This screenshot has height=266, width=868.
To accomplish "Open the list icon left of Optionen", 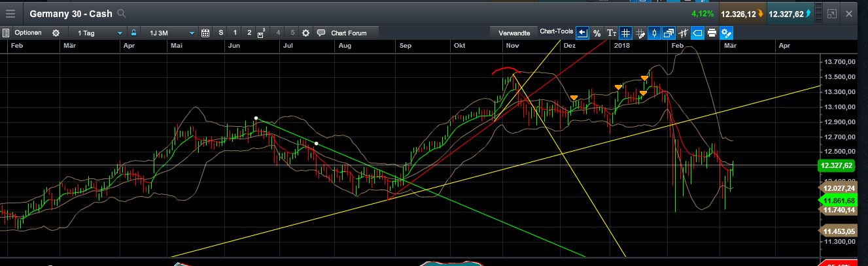I will click(x=6, y=33).
